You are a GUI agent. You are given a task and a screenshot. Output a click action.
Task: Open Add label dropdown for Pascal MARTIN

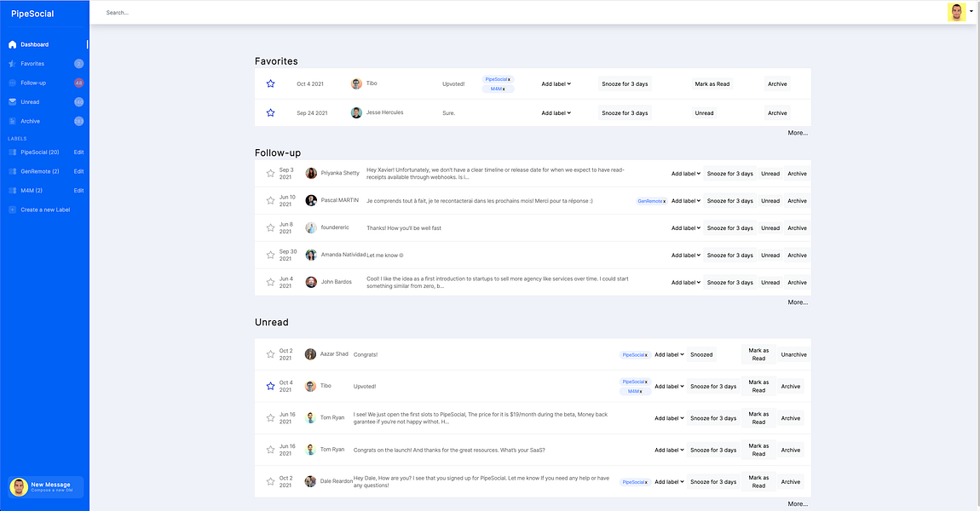(x=686, y=201)
